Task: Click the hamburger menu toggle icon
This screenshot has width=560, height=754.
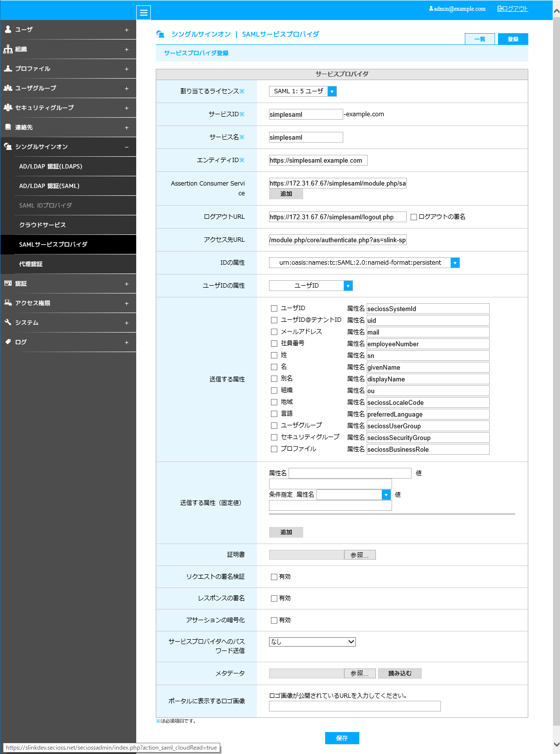Action: pos(144,13)
